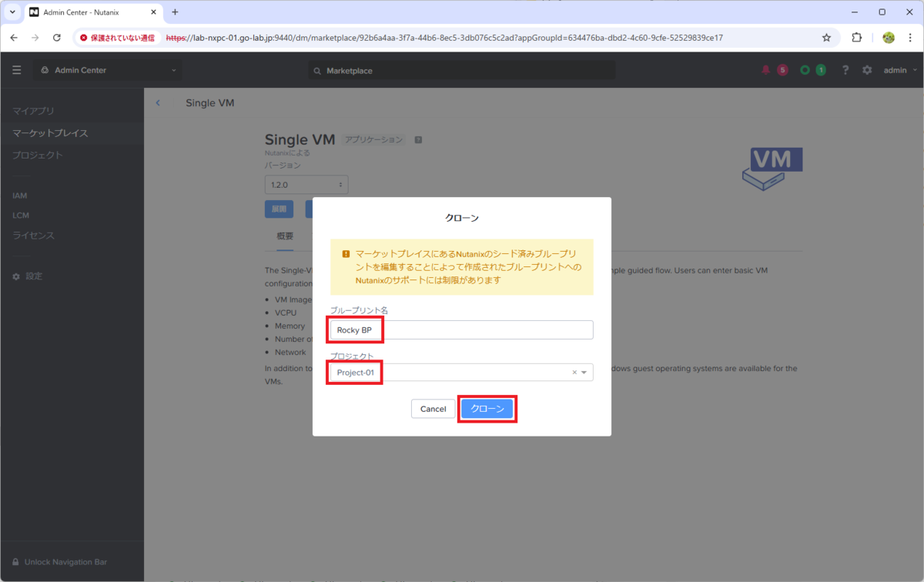Select the Admin Center - Nutanix browser tab
924x582 pixels.
coord(92,12)
